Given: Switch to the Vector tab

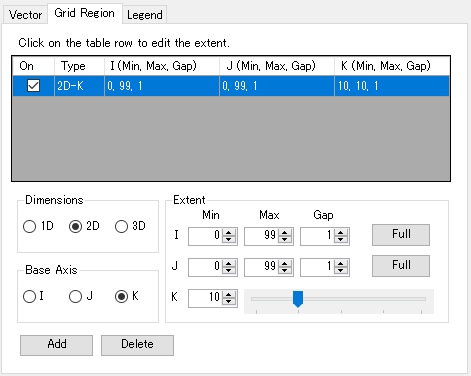Looking at the screenshot, I should pos(26,15).
